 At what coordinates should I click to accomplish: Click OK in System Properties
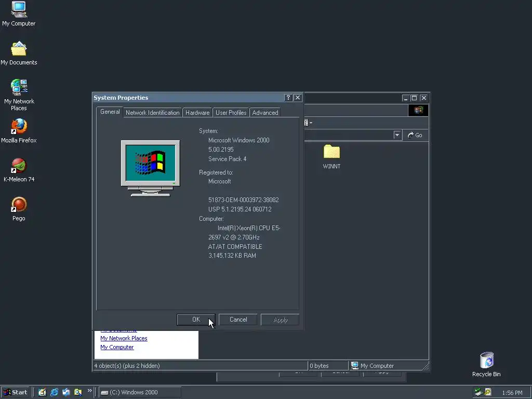[x=196, y=320]
